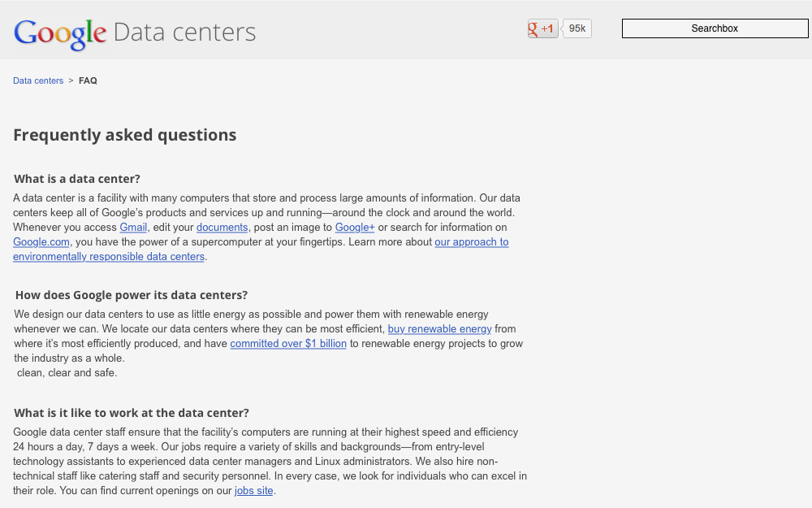The height and width of the screenshot is (508, 812).
Task: Open the Gmail link
Action: pyautogui.click(x=133, y=227)
